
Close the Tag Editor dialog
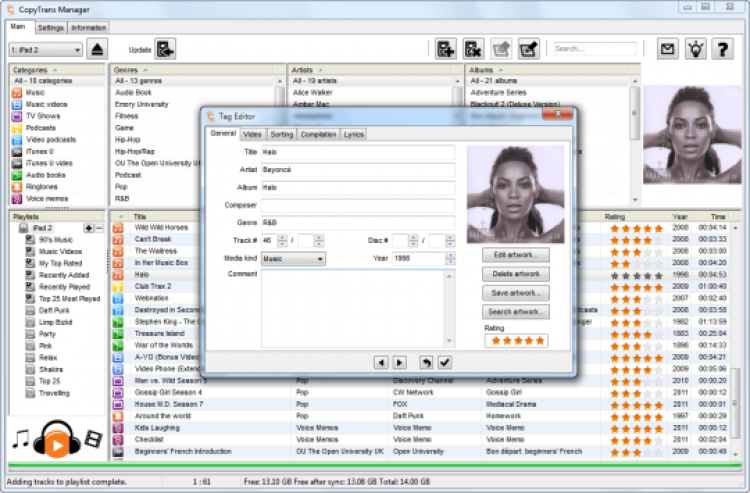click(557, 114)
